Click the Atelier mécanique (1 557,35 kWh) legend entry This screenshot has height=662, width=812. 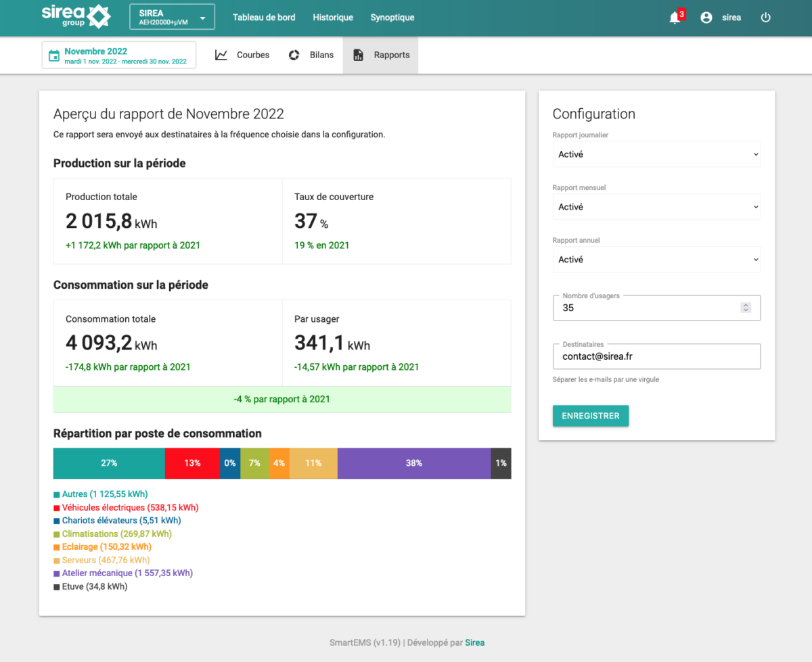[x=123, y=573]
